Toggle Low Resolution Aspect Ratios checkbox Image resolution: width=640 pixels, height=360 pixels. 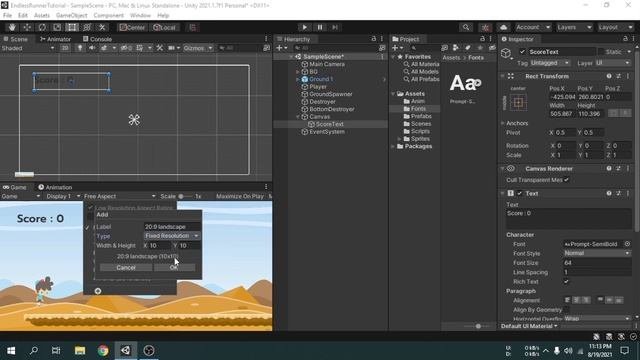90,208
